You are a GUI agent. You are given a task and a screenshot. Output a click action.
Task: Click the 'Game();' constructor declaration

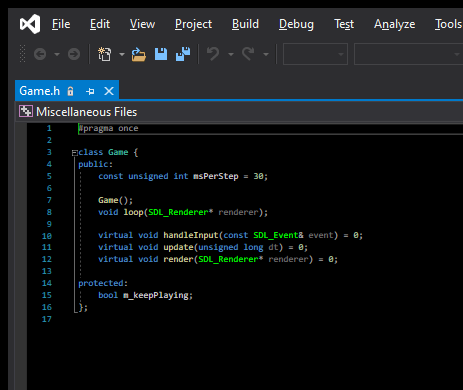pyautogui.click(x=115, y=200)
